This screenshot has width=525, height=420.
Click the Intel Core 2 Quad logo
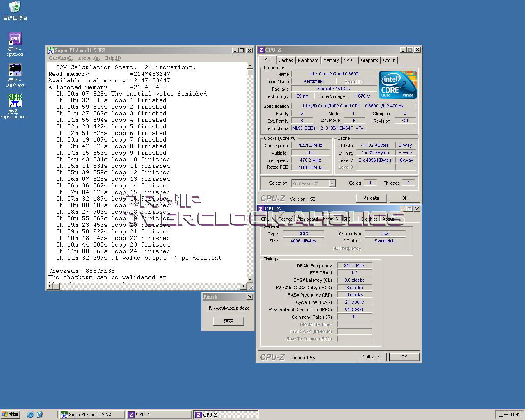(x=397, y=85)
